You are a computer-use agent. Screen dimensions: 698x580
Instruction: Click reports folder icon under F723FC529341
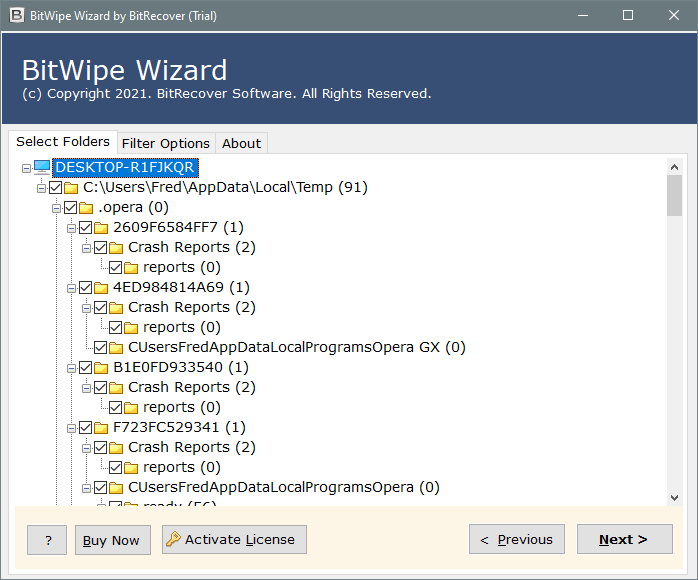point(131,468)
